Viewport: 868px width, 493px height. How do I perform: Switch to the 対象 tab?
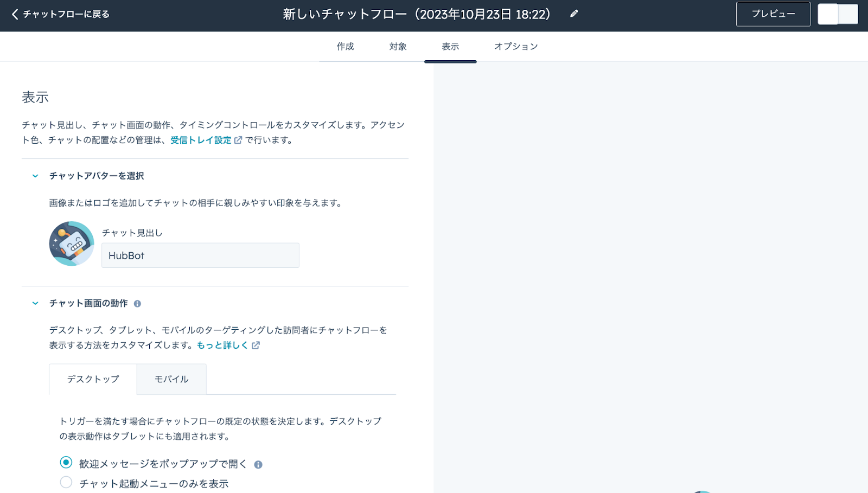point(398,47)
